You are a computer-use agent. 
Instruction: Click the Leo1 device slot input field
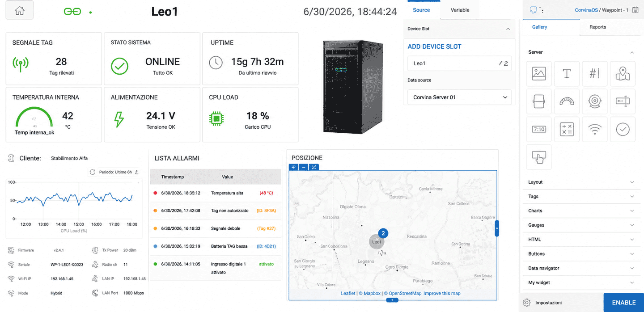tap(459, 63)
